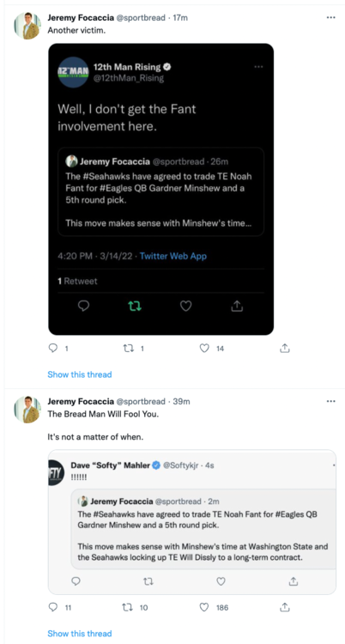Click "Show this thread" under first tweet
Viewport: 345px width, 644px height.
80,374
